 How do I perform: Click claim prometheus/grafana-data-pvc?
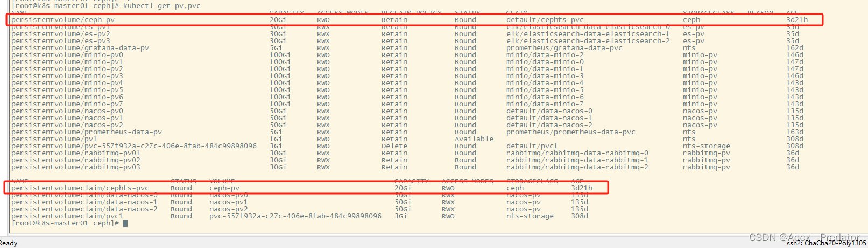[564, 48]
